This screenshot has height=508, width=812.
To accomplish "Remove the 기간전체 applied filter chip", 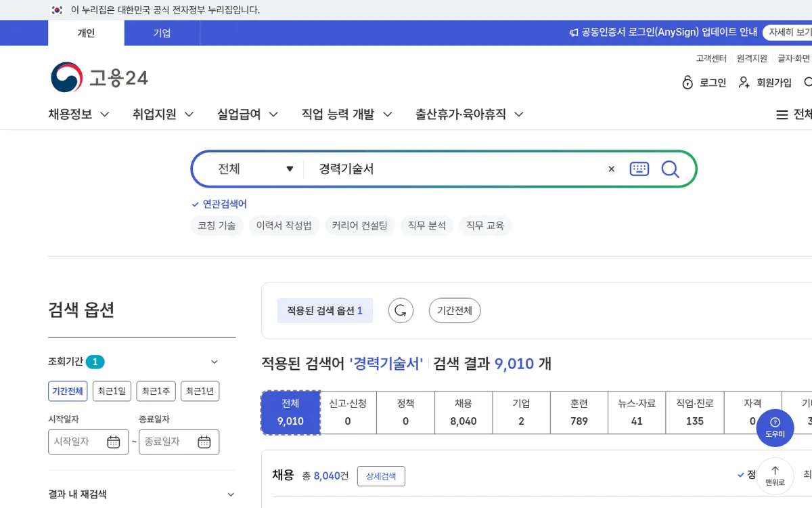I will click(455, 310).
